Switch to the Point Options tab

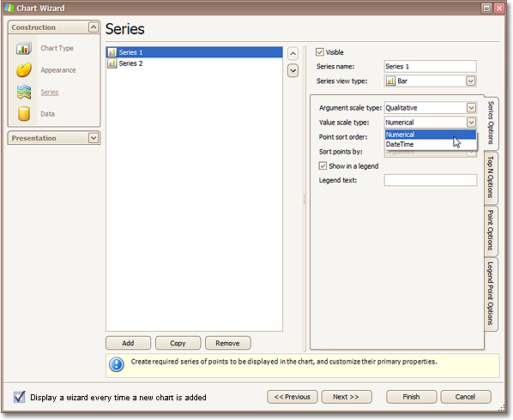coord(491,230)
